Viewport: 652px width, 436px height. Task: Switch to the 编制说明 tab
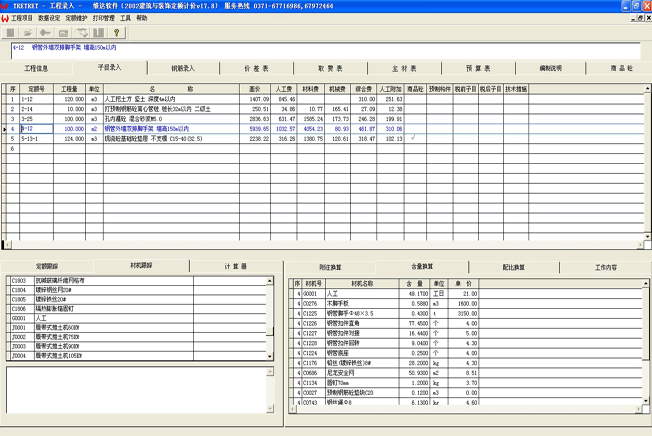pos(551,69)
